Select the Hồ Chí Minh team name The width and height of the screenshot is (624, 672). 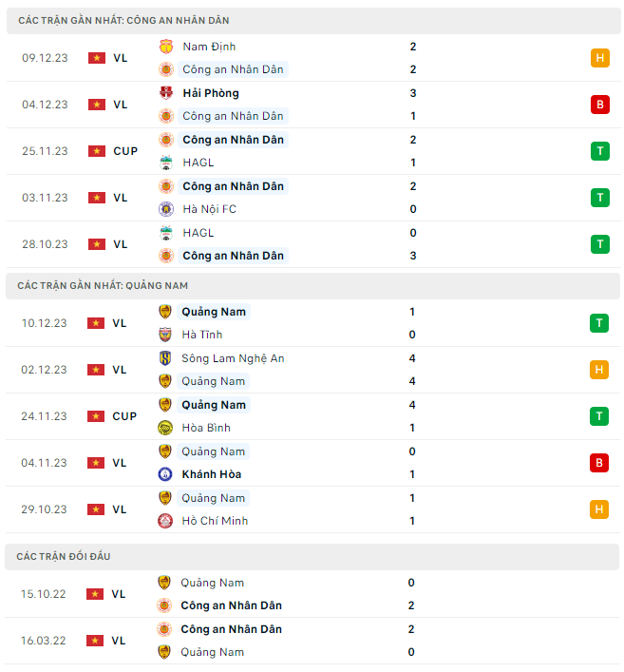(215, 521)
